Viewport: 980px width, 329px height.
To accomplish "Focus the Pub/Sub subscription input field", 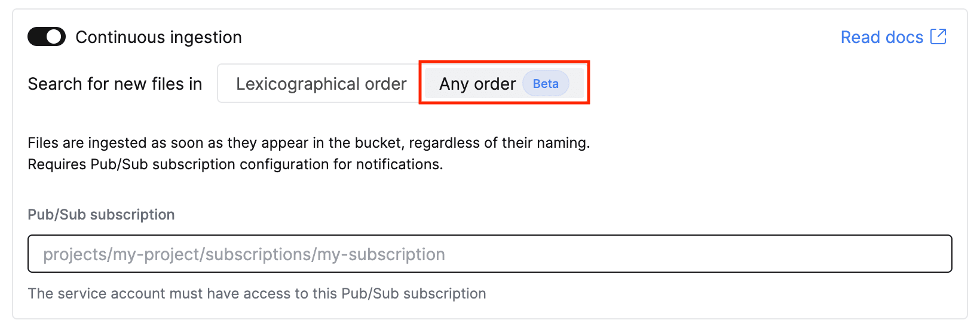I will [x=489, y=254].
